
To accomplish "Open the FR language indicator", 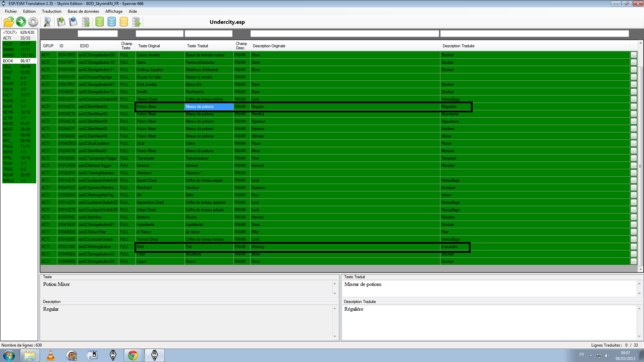I will [x=582, y=355].
